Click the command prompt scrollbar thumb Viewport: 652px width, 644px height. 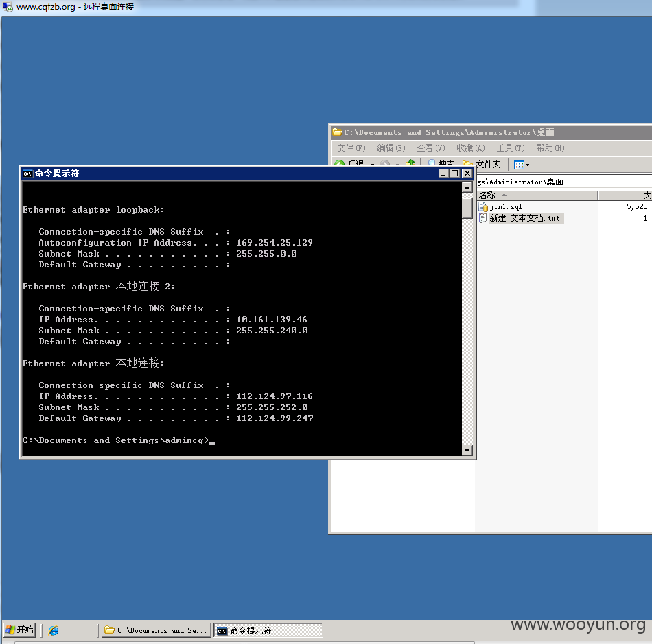(x=467, y=208)
